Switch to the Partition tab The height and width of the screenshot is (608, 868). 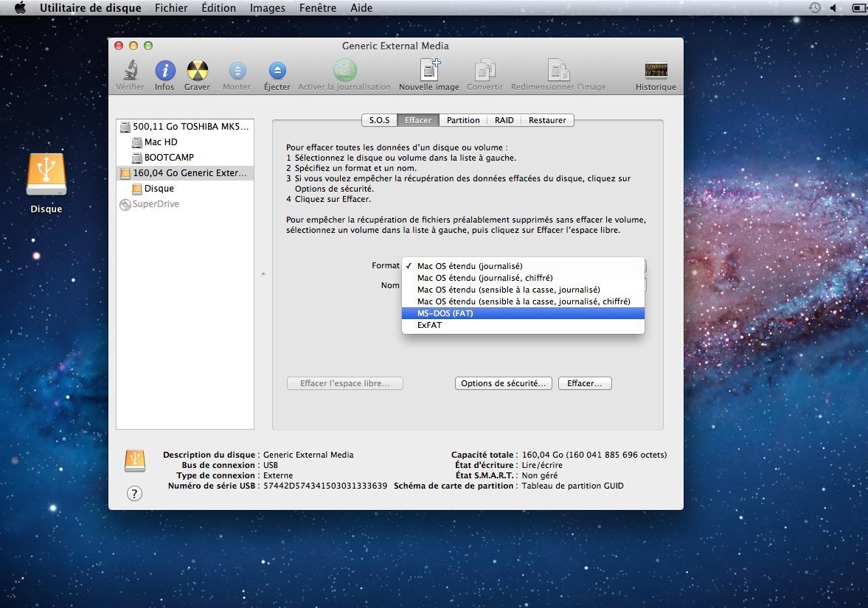(x=463, y=120)
